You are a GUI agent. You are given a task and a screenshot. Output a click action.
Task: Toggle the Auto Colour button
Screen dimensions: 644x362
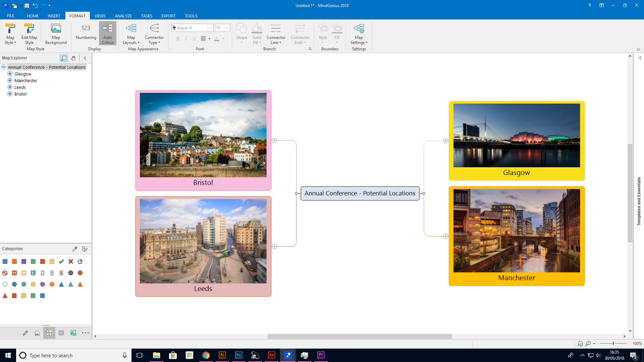(108, 34)
